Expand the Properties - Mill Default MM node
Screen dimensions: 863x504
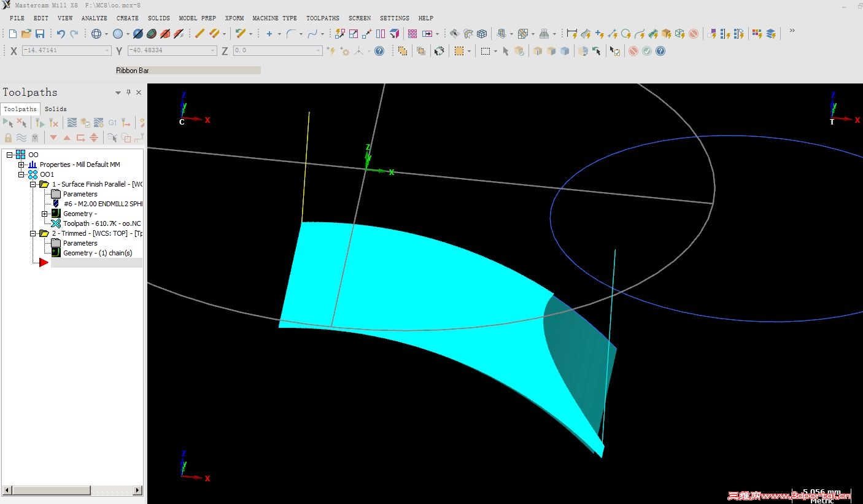click(x=21, y=165)
